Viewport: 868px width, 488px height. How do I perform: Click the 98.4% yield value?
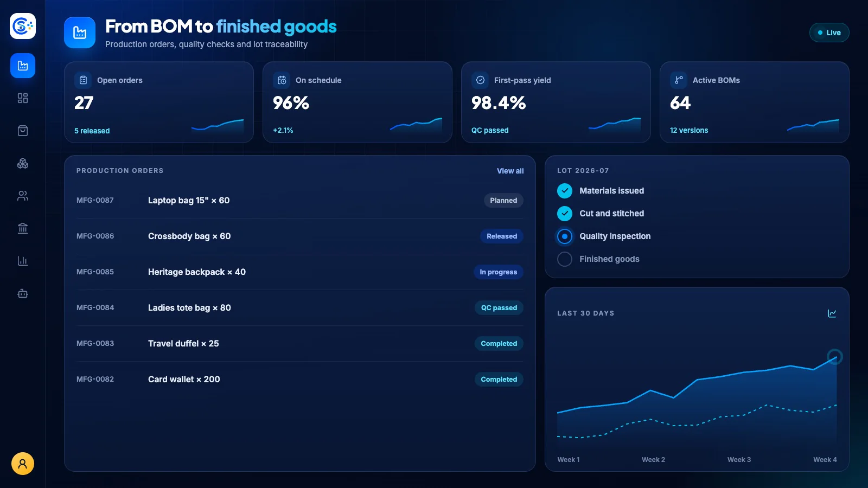(x=499, y=102)
